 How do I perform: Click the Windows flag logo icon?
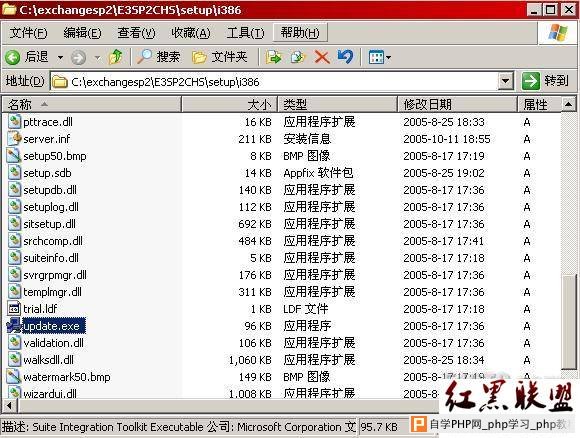pos(557,33)
